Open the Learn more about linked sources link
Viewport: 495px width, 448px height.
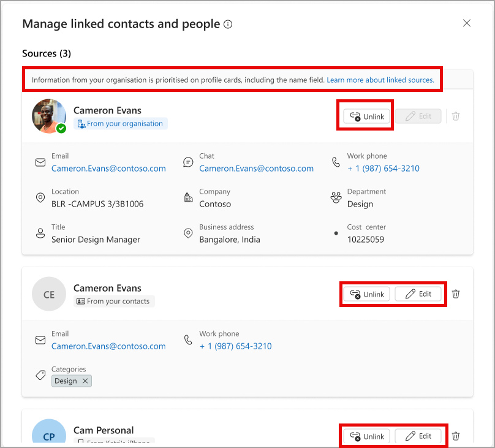tap(380, 79)
